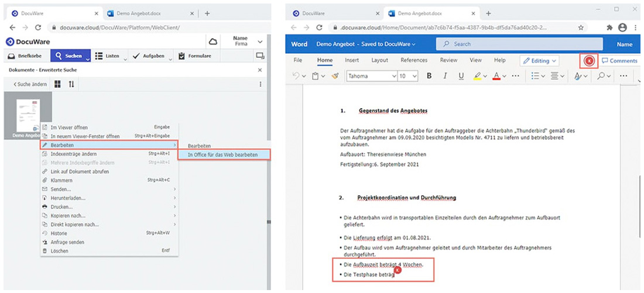Expand the Kopieren nach... submenu

(109, 215)
